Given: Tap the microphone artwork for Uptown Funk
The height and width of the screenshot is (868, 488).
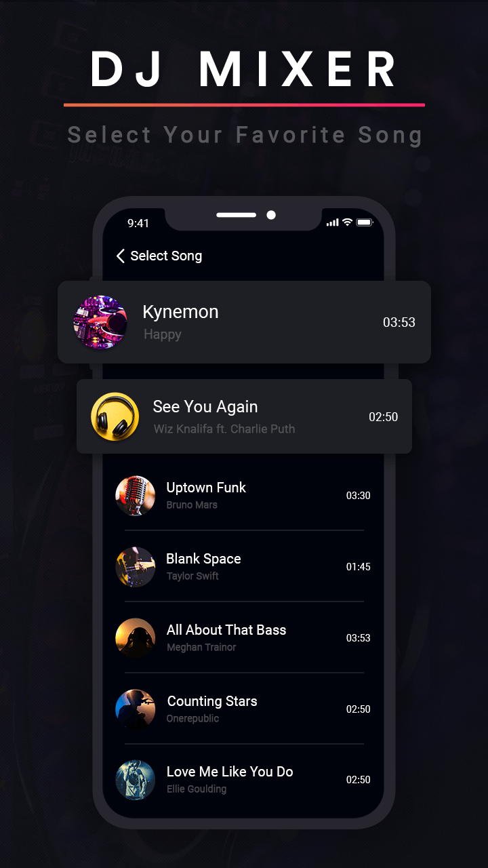Looking at the screenshot, I should [136, 496].
